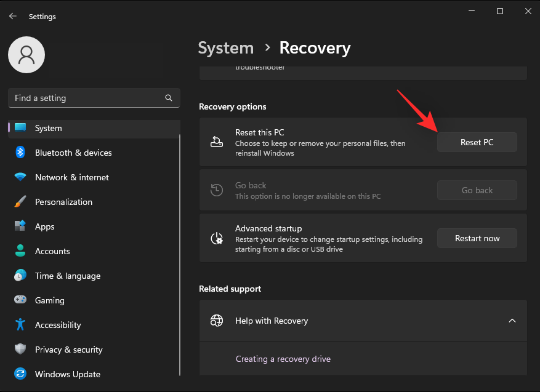
Task: Click the Gaming controller icon
Action: (x=20, y=300)
